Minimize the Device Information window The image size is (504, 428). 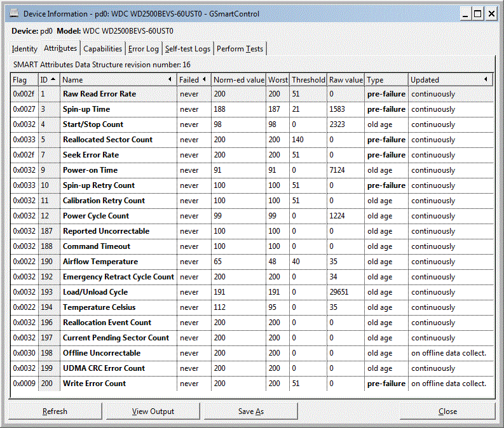pyautogui.click(x=465, y=14)
